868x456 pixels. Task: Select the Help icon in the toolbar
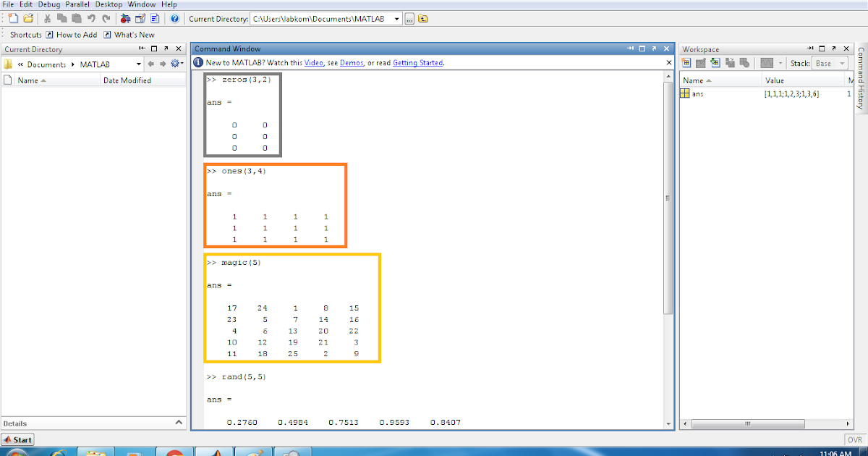coord(174,19)
